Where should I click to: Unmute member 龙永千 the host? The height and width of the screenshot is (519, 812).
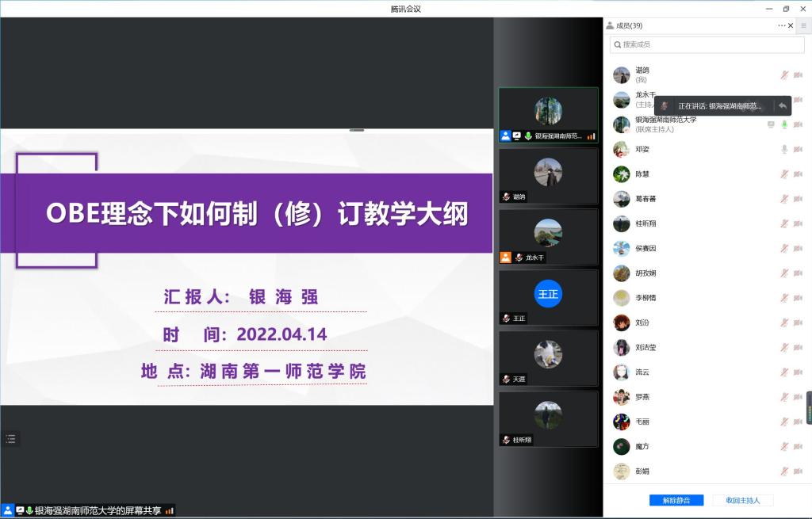(x=785, y=101)
